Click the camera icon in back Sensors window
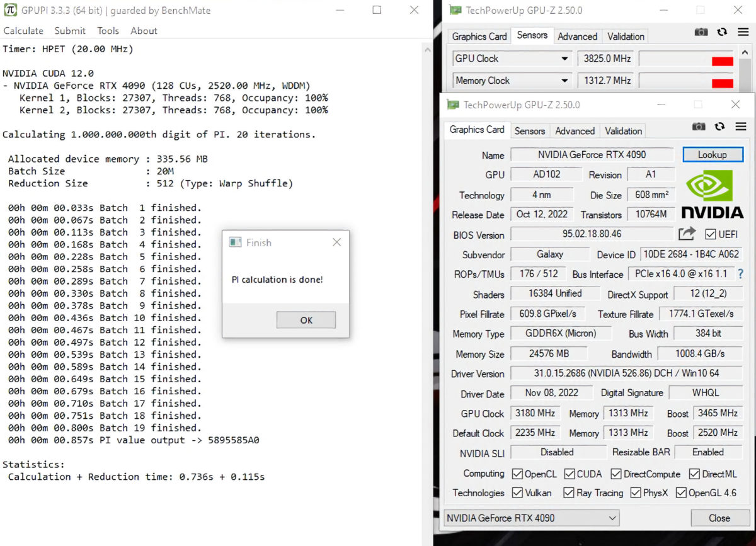Screen dimensions: 756x546 click(701, 32)
